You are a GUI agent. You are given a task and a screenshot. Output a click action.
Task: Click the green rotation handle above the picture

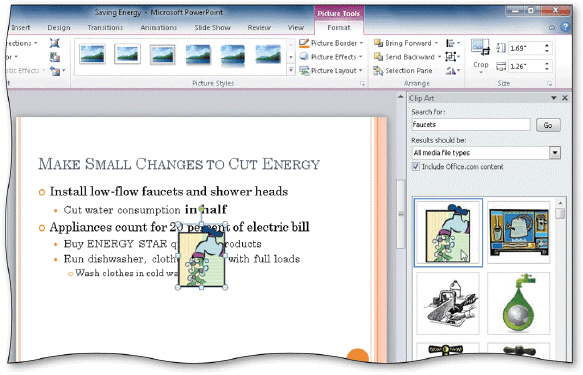pos(202,209)
